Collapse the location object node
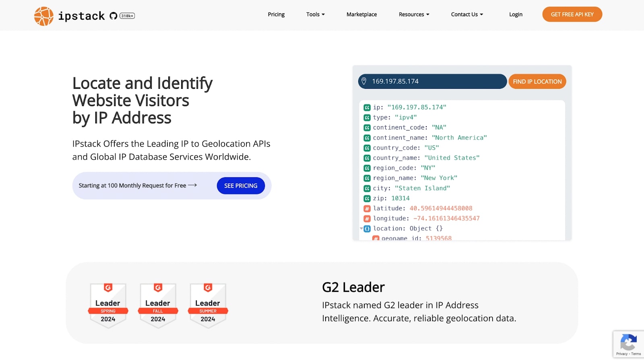The width and height of the screenshot is (644, 363). [x=361, y=229]
